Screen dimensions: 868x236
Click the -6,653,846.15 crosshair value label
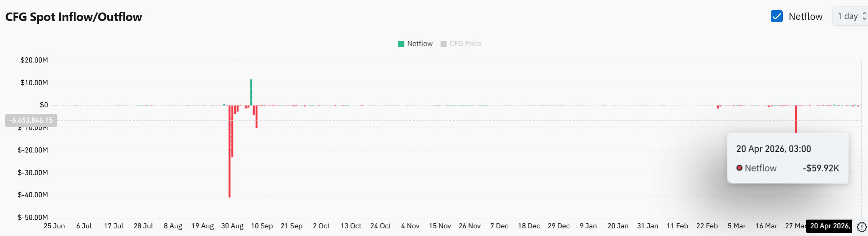point(31,120)
